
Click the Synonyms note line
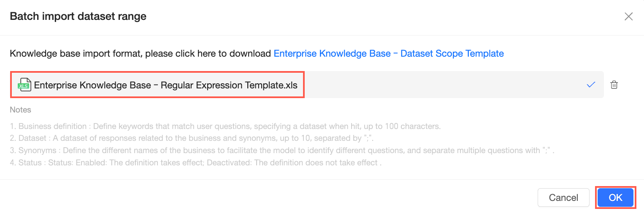point(282,150)
